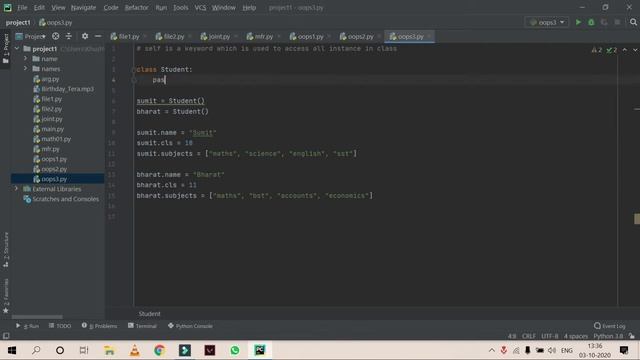
Task: Switch to the file1.py editor tab
Action: [128, 36]
